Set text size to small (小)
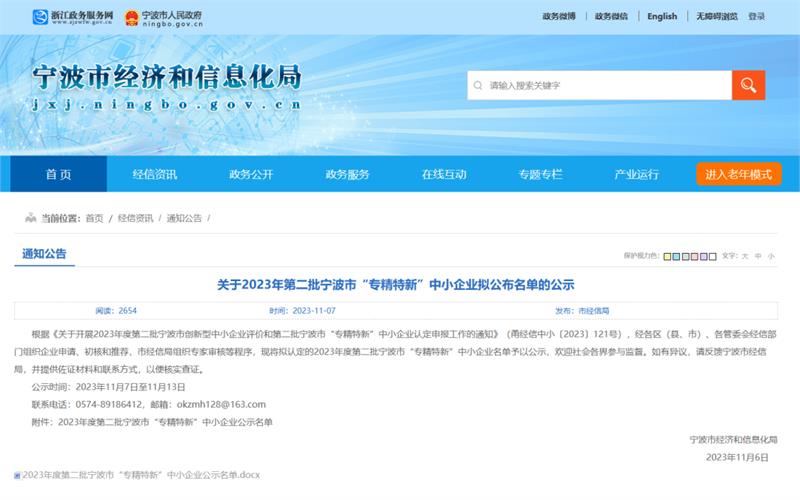The height and width of the screenshot is (500, 800). point(771,256)
